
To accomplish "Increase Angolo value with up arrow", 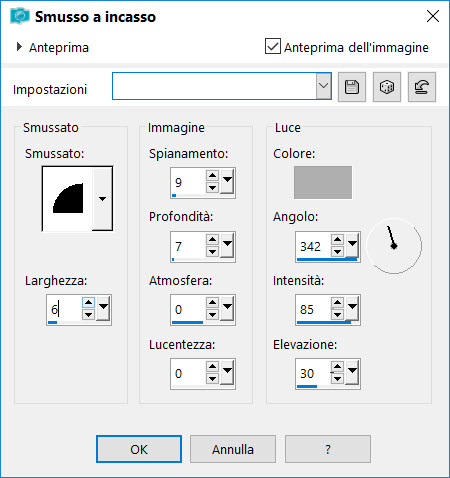I will (x=337, y=239).
